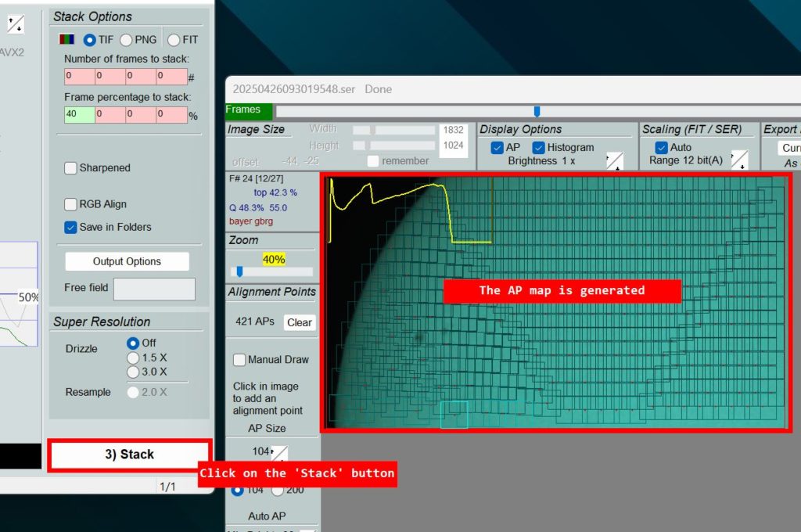The image size is (801, 532).
Task: Click the '50%' graph label
Action: [x=28, y=297]
